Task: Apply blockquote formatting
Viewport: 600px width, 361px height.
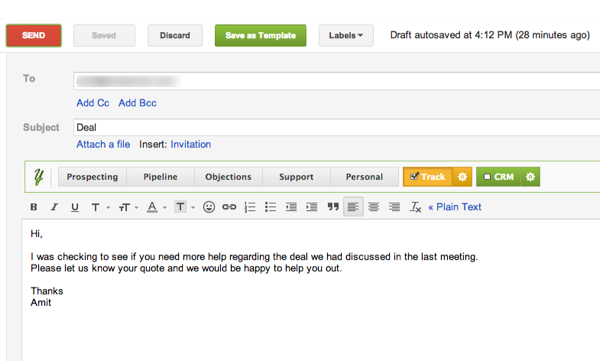Action: click(333, 207)
